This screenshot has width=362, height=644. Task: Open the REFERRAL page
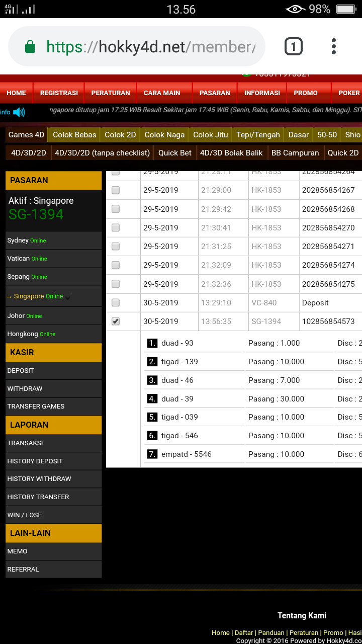pyautogui.click(x=23, y=570)
